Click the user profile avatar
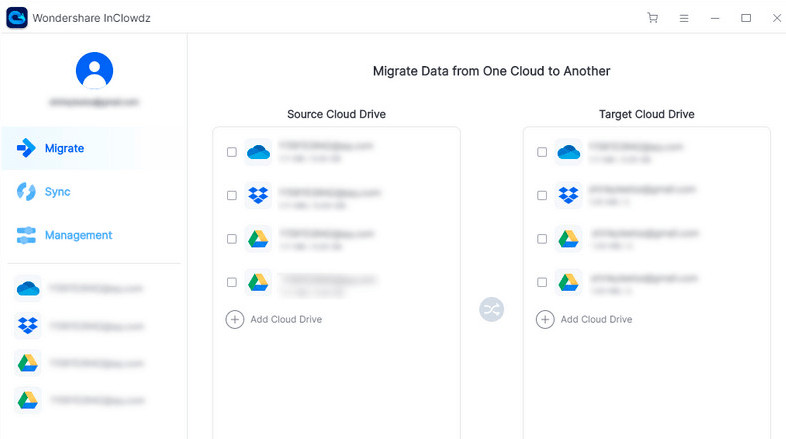 coord(94,70)
